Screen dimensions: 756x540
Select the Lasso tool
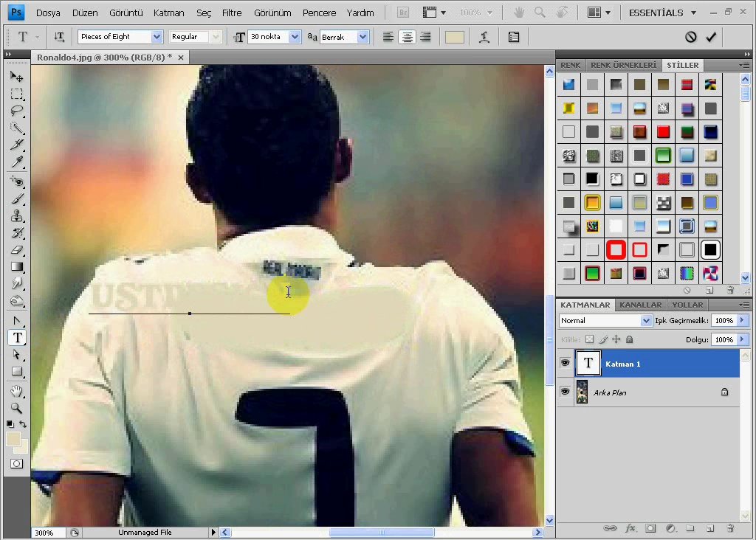17,111
